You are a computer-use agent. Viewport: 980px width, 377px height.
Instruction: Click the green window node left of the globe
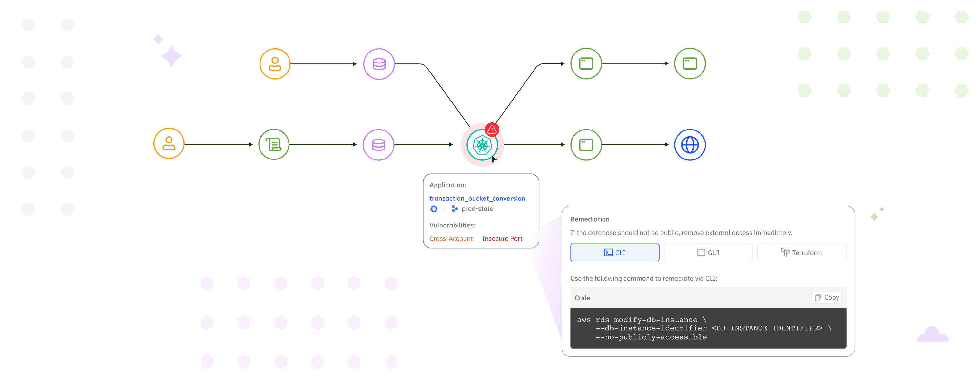(586, 145)
